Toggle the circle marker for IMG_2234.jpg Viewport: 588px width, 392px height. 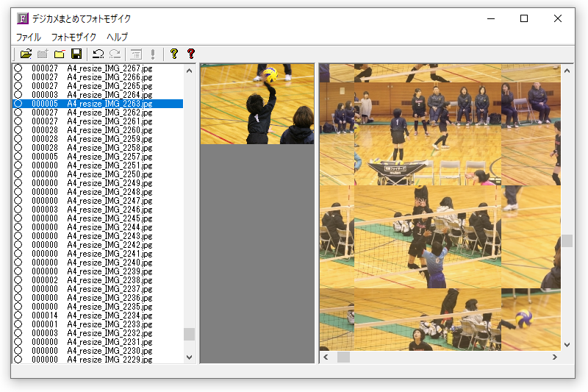click(x=18, y=315)
